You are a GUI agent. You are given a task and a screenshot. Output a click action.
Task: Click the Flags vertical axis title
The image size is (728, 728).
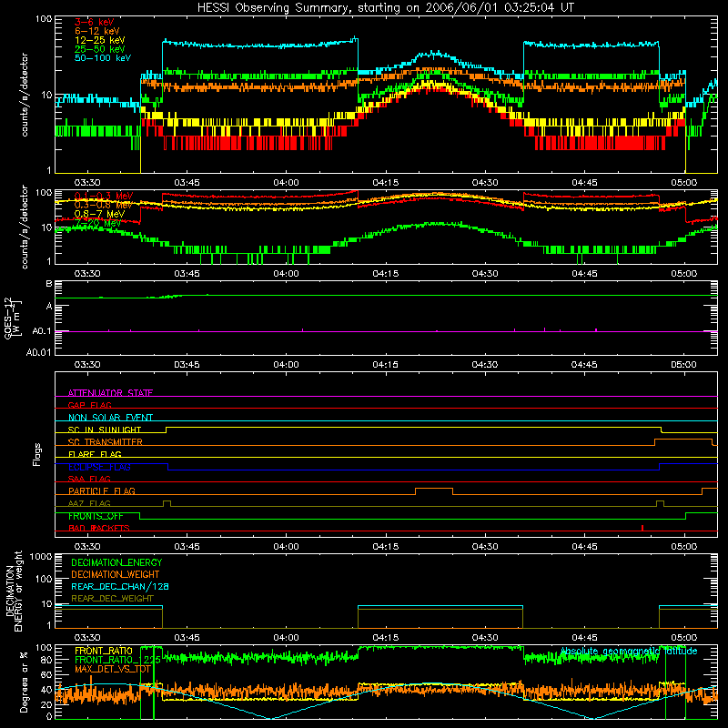[36, 454]
